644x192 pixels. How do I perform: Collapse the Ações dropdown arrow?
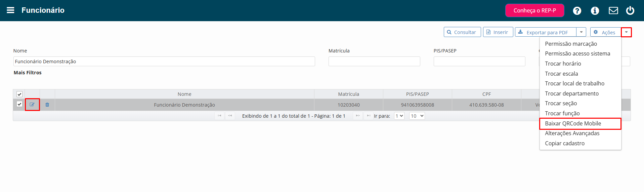point(626,32)
